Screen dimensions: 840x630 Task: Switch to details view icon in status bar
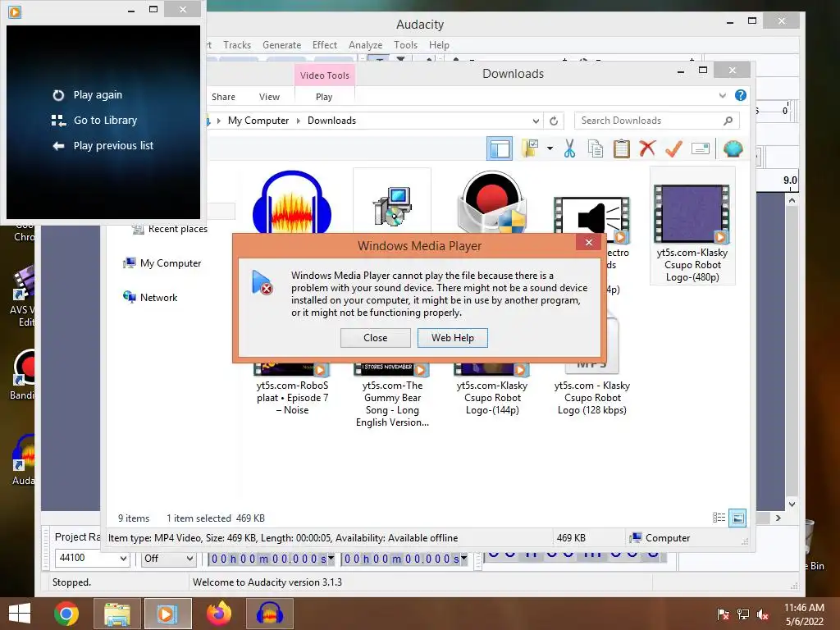click(719, 518)
